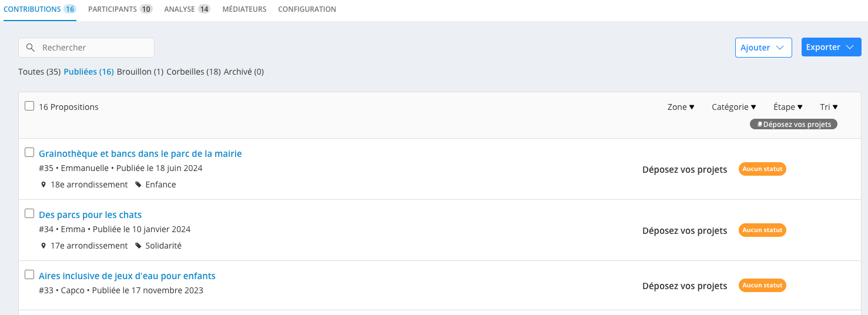Screen dimensions: 868x315
Task: Click the Aucun statut badge for Grainothèque
Action: 762,169
